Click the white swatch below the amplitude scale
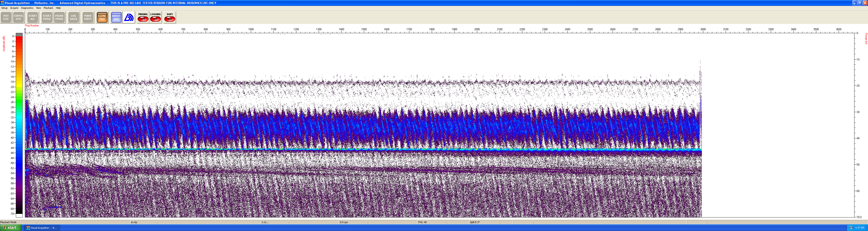 [19, 215]
